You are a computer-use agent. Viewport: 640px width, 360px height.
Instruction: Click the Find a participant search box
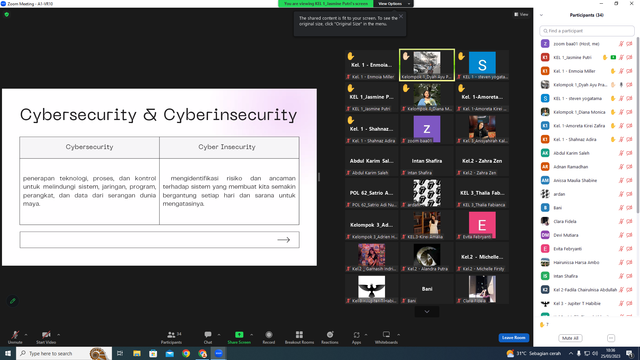pyautogui.click(x=587, y=31)
